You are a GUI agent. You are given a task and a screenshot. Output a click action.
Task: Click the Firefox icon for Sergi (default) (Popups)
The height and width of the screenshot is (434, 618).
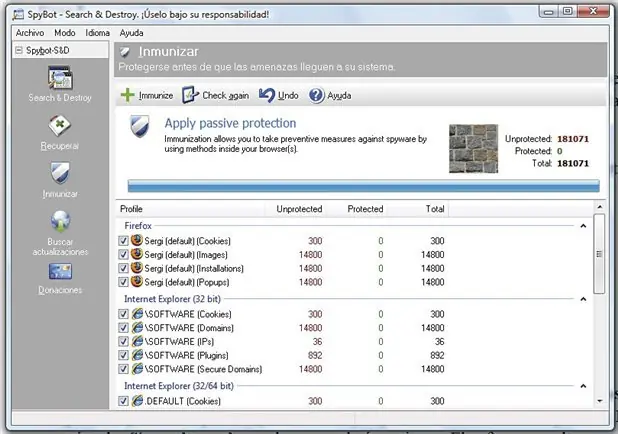137,281
